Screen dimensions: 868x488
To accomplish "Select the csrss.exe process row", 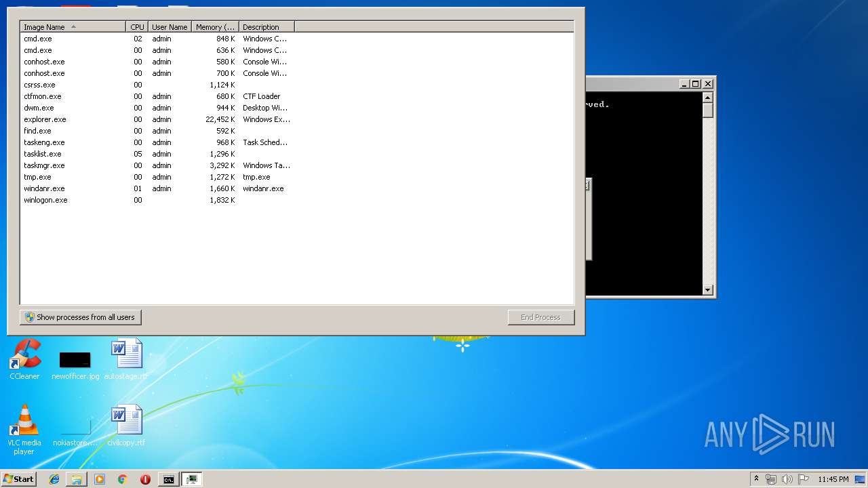I will (297, 85).
